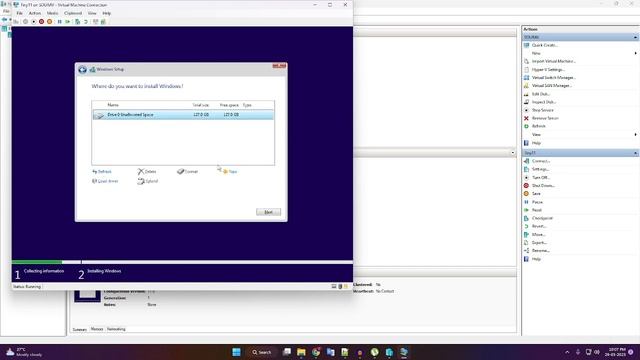Click the Extend link in Windows Setup
This screenshot has height=360, width=640.
coord(148,181)
